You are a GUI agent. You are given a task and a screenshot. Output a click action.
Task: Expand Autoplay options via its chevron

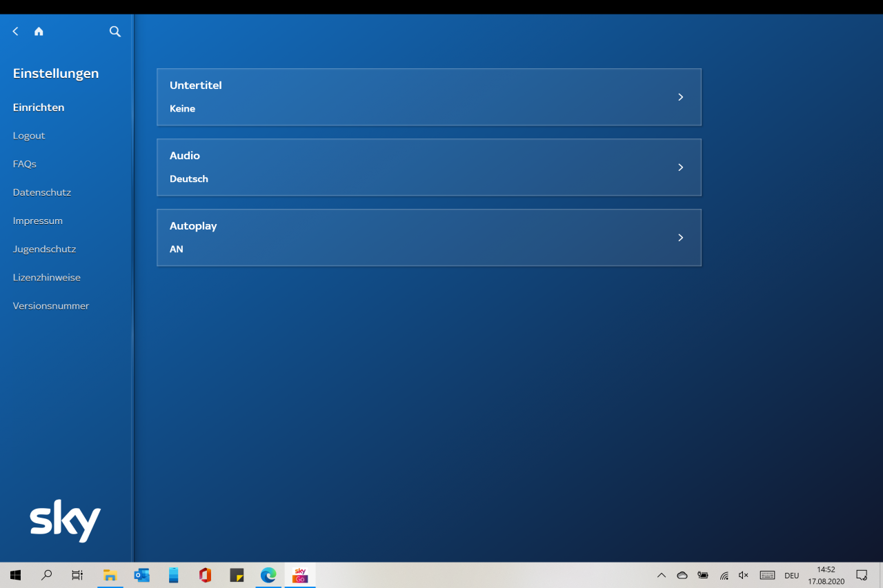(680, 238)
